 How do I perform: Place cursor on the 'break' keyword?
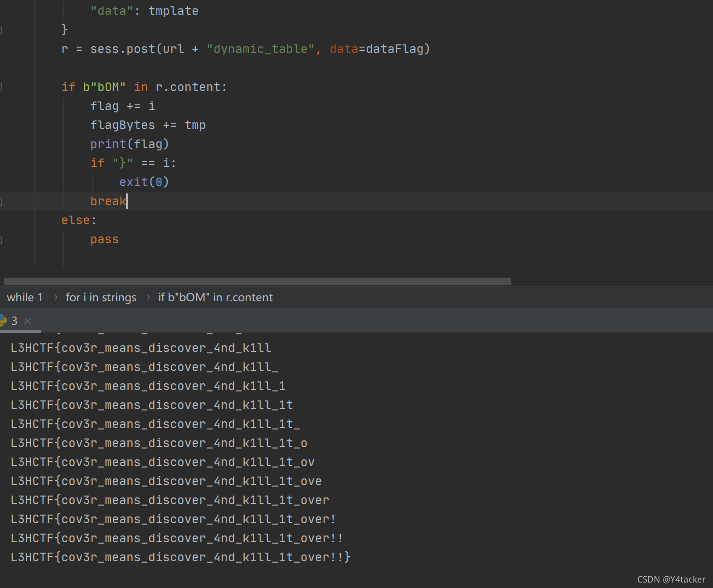point(108,201)
